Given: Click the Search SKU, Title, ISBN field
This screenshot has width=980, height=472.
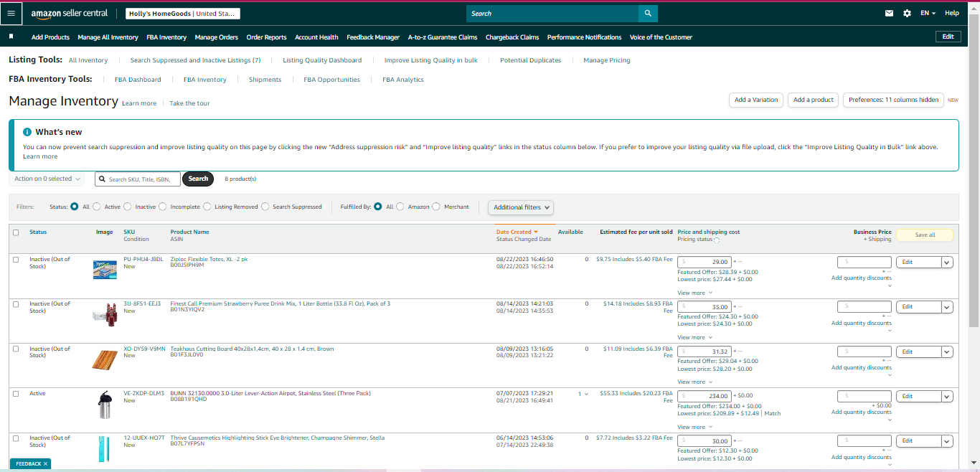Looking at the screenshot, I should 137,179.
